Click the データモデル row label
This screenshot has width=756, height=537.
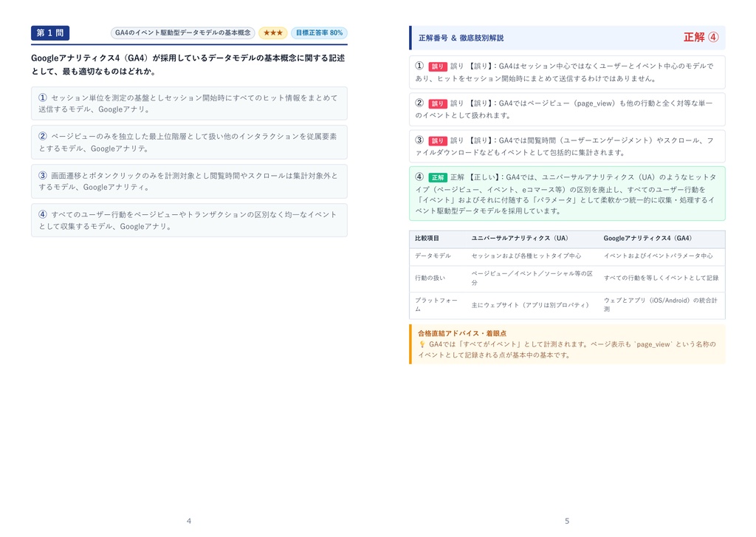point(433,256)
